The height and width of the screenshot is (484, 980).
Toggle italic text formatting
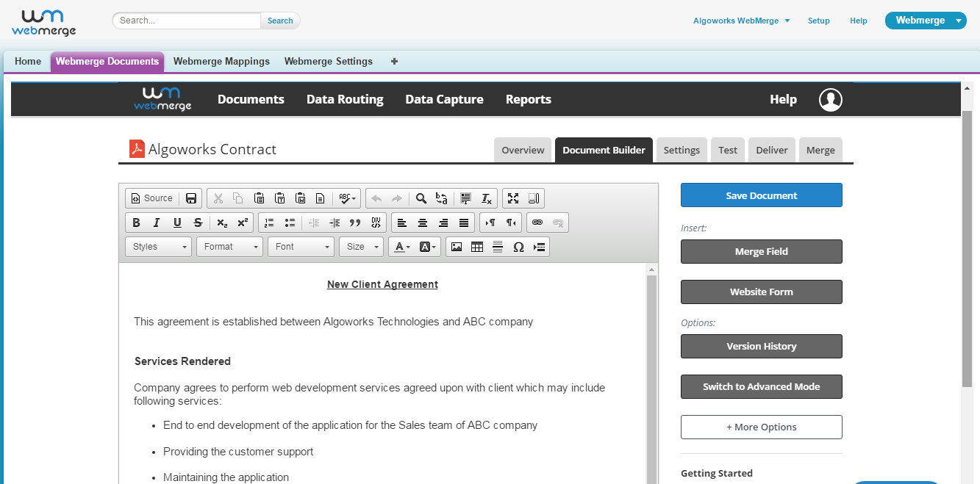157,223
